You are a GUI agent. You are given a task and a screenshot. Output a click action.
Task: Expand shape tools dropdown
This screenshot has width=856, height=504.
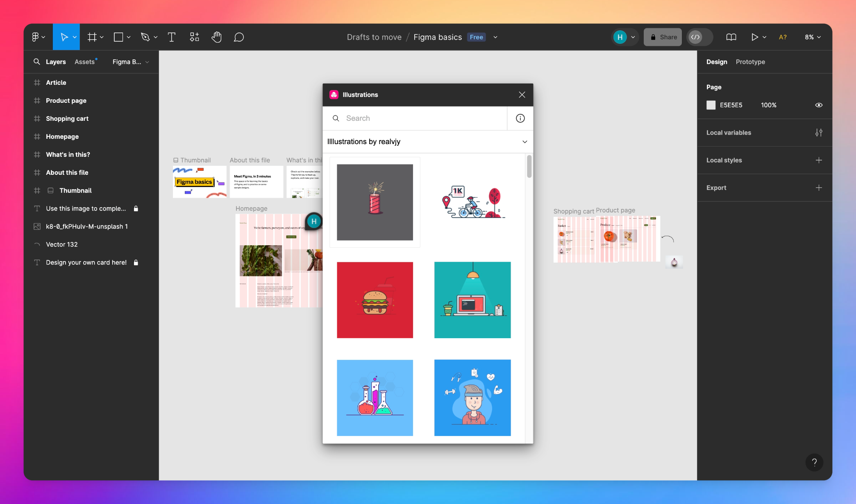coord(129,37)
